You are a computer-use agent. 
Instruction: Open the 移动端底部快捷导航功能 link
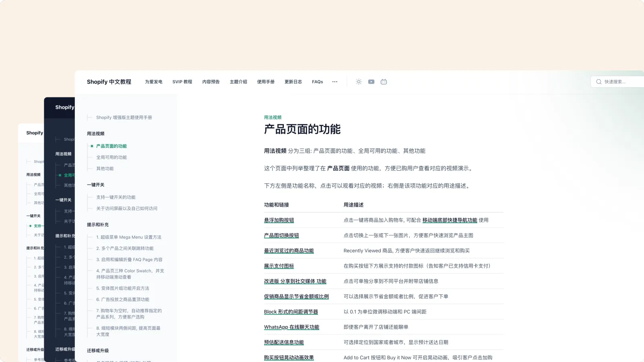(x=450, y=220)
